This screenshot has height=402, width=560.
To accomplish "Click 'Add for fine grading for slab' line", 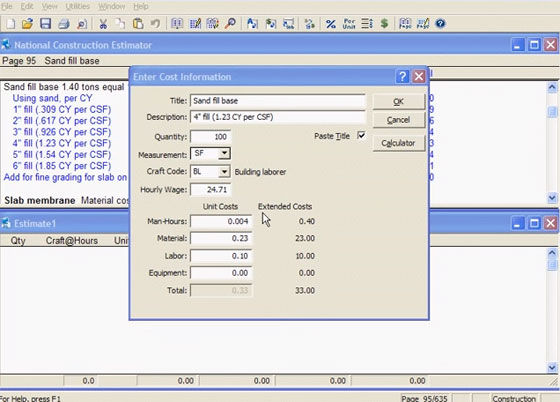I will [65, 177].
